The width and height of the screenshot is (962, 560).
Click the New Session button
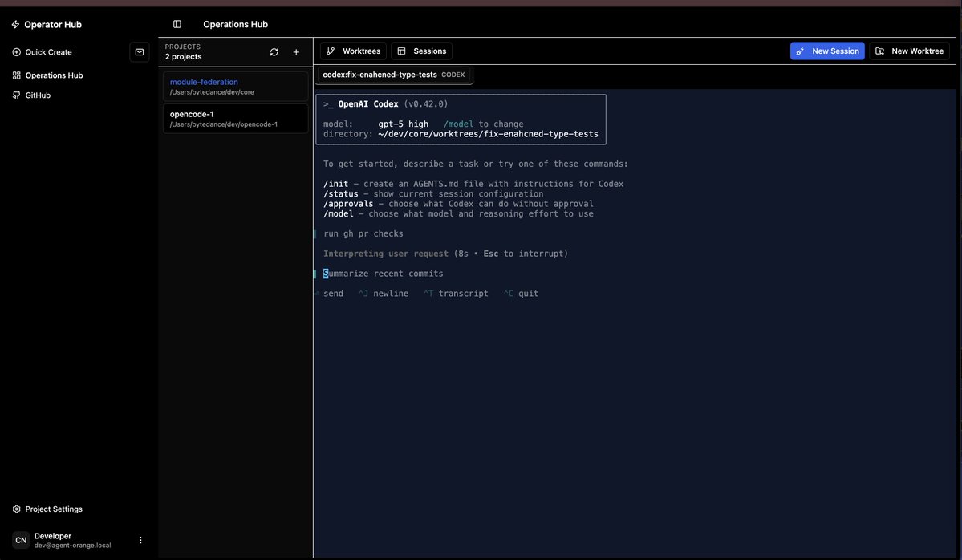[827, 51]
